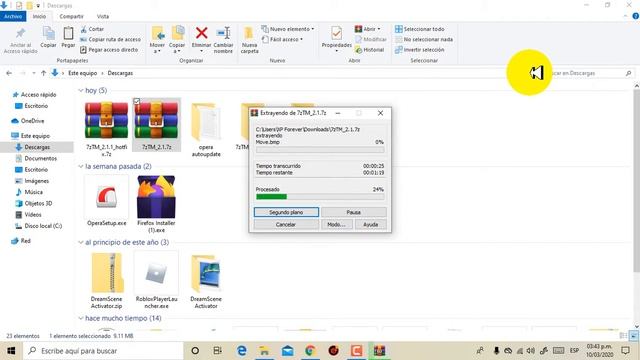Image resolution: width=640 pixels, height=360 pixels.
Task: Click the green Procesado progress bar
Action: pyautogui.click(x=320, y=197)
